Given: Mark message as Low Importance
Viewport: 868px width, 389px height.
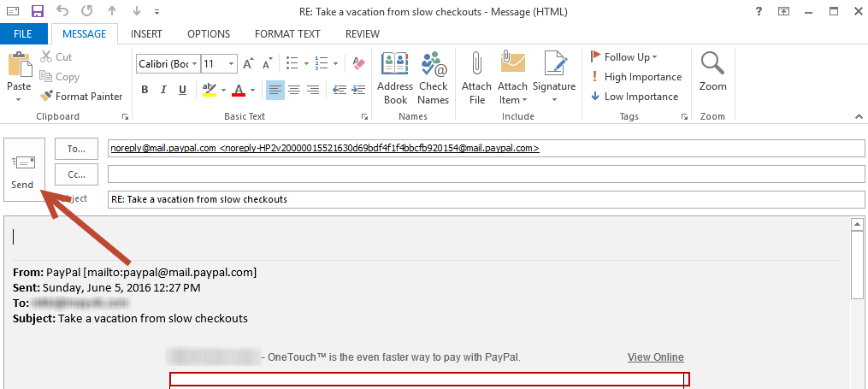Looking at the screenshot, I should coord(635,97).
